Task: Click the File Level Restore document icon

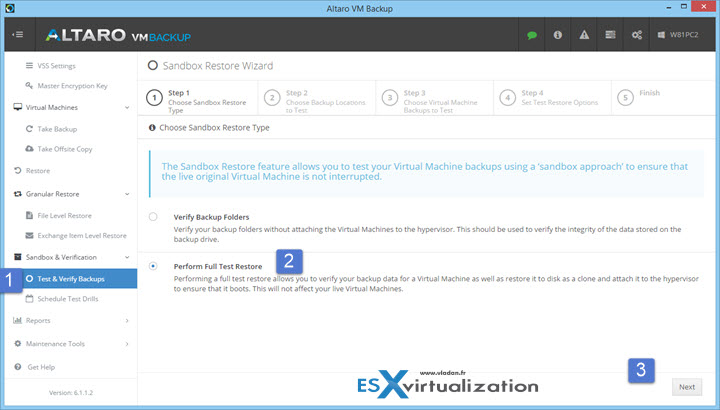Action: 29,215
